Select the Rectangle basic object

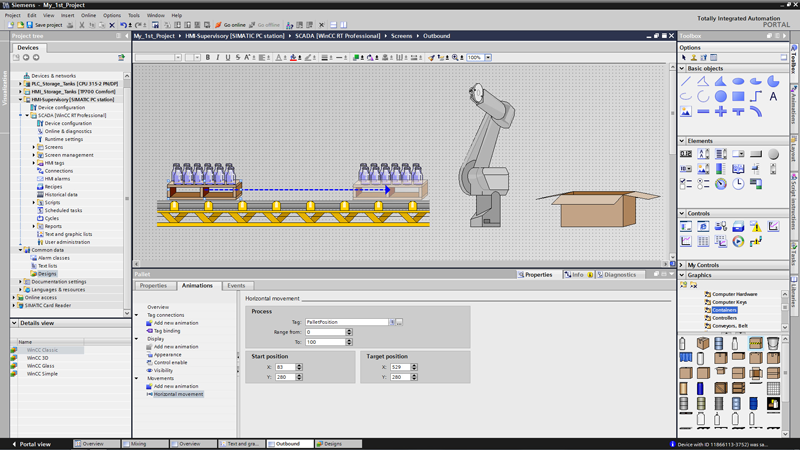pyautogui.click(x=738, y=96)
